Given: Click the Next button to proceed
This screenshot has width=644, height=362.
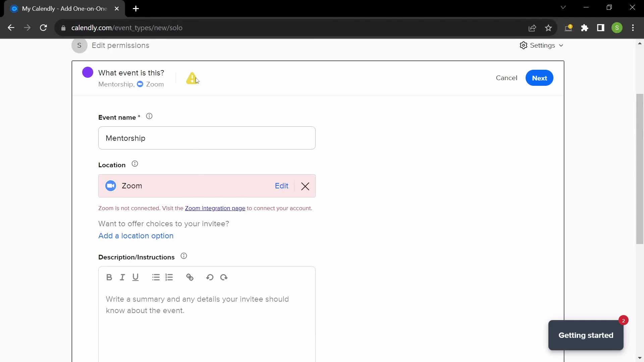Looking at the screenshot, I should (540, 78).
